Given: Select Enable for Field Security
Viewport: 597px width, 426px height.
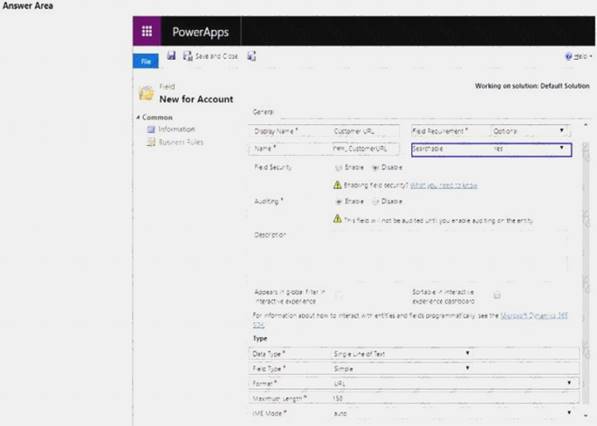Looking at the screenshot, I should 338,168.
